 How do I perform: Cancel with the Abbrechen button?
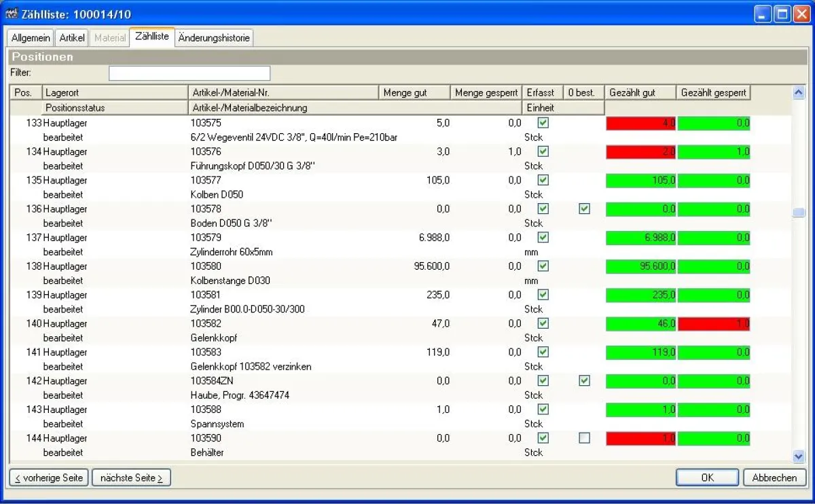[774, 478]
